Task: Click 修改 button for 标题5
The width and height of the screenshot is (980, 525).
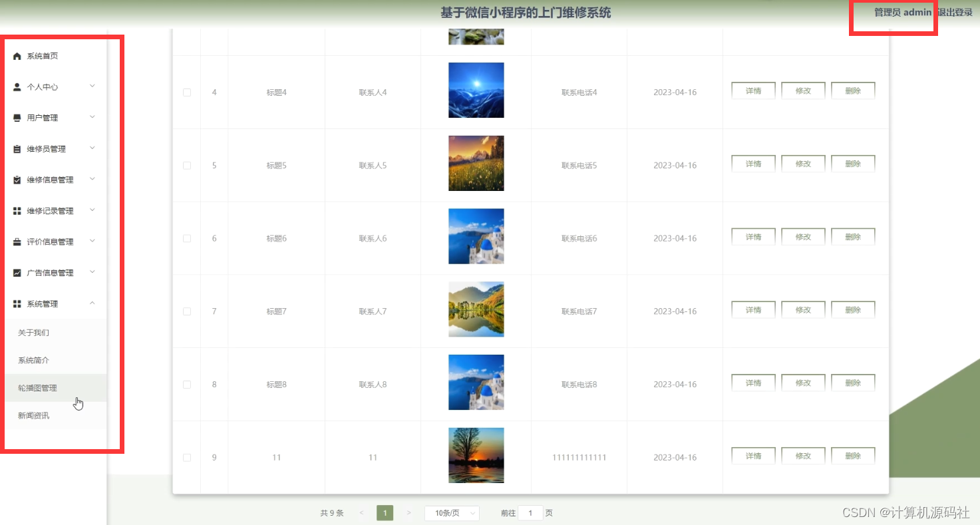Action: click(x=803, y=164)
